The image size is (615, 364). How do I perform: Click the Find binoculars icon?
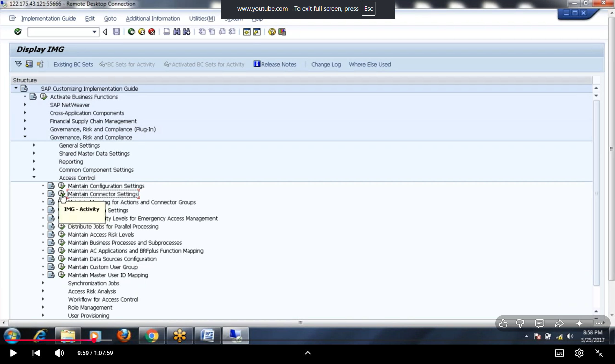pos(177,32)
